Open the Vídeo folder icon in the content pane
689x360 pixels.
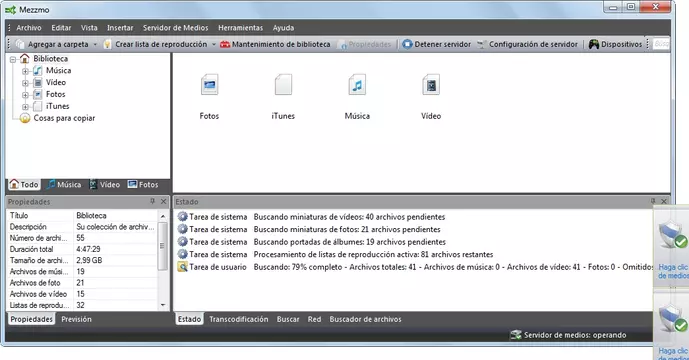click(x=431, y=85)
